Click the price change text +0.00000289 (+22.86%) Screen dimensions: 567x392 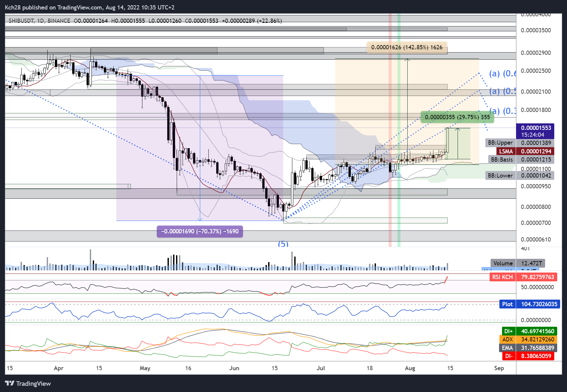tap(251, 21)
